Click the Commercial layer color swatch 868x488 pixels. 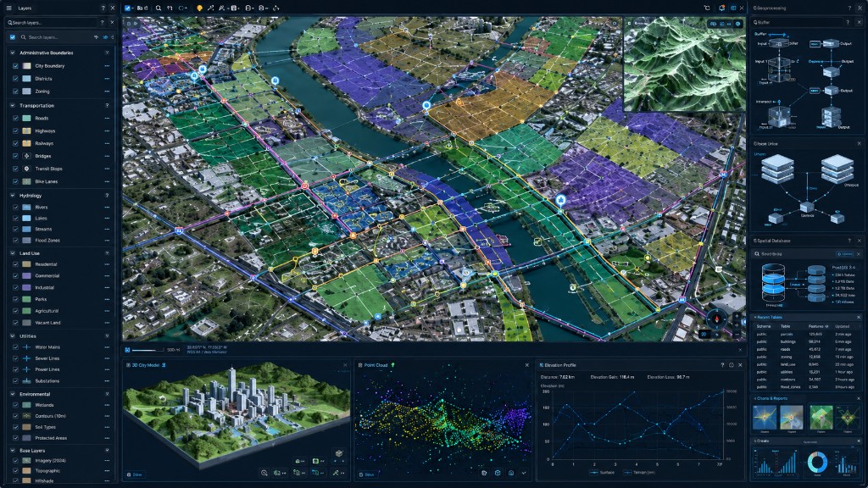[x=26, y=275]
